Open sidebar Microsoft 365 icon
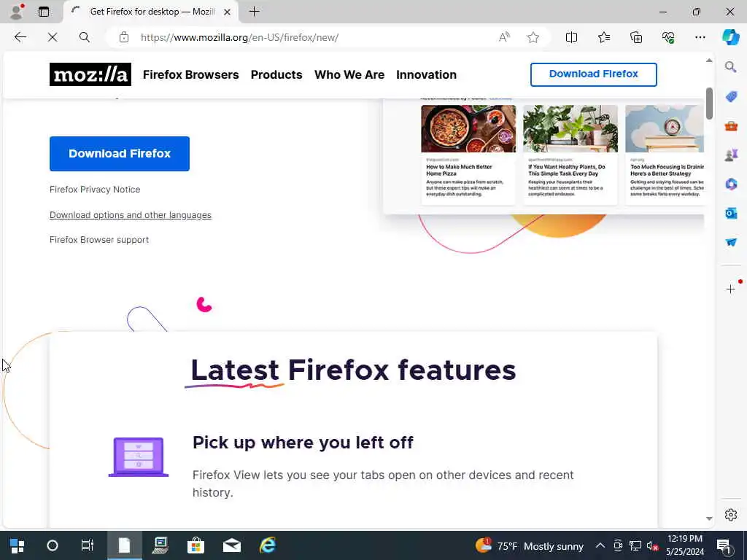The width and height of the screenshot is (747, 560). click(731, 184)
